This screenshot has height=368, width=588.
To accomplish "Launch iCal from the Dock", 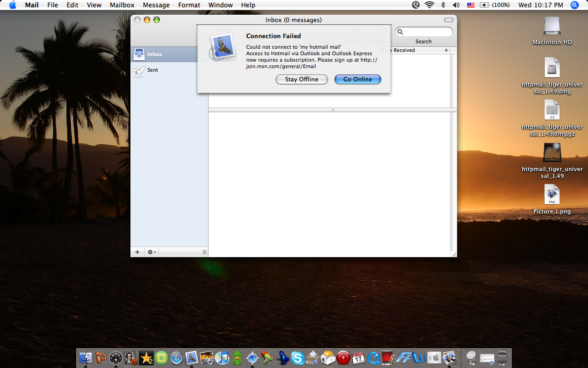I will pos(358,358).
